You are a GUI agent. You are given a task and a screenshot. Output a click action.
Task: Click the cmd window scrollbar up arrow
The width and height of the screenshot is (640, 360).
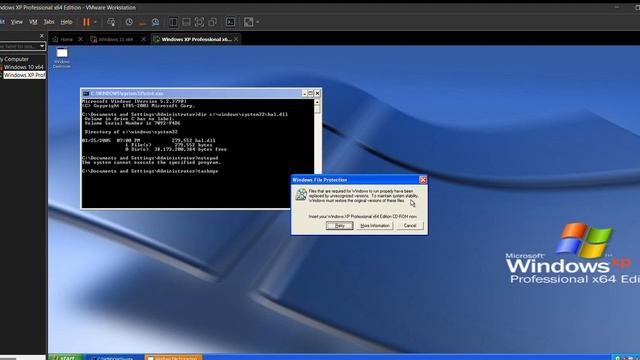pos(317,102)
